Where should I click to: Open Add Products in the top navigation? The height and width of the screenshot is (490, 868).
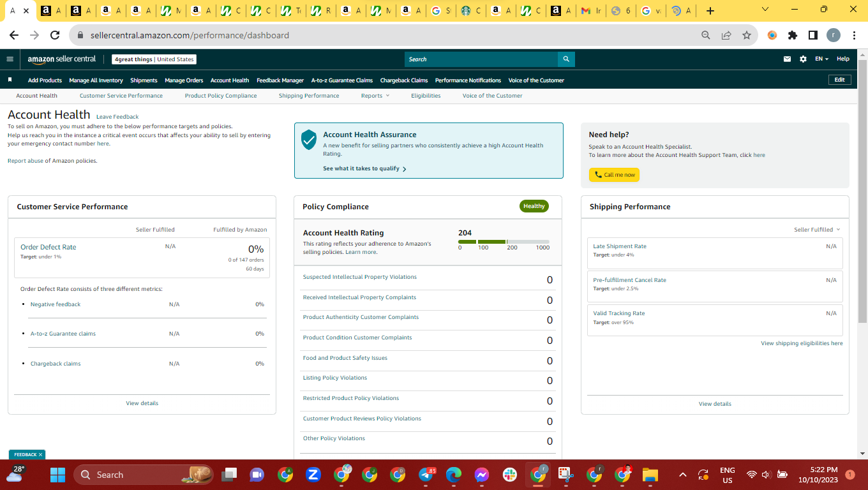tap(45, 80)
